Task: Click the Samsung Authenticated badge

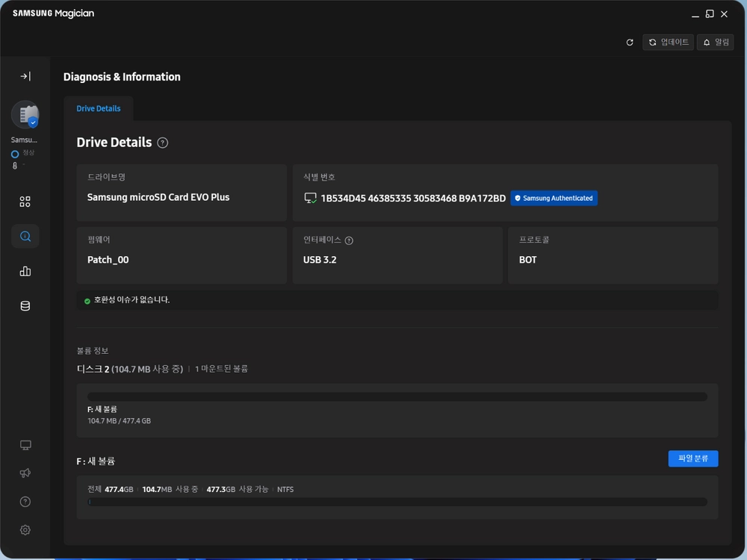Action: pos(554,198)
